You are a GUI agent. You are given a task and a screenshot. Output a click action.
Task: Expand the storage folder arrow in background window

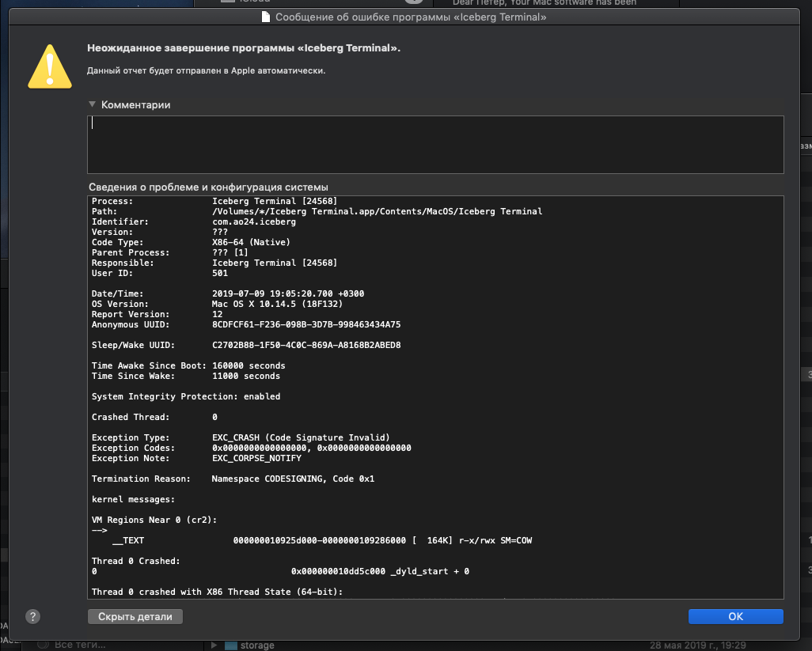[214, 645]
